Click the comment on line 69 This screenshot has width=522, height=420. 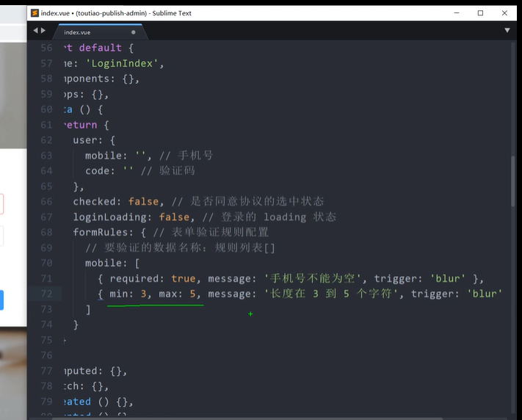[180, 247]
